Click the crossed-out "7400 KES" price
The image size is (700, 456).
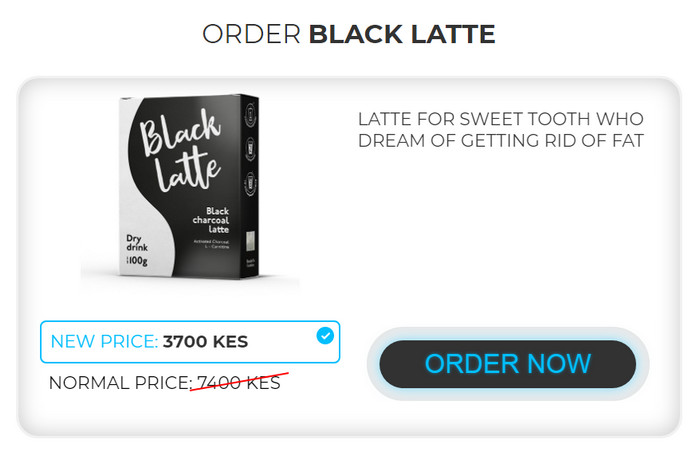click(238, 382)
